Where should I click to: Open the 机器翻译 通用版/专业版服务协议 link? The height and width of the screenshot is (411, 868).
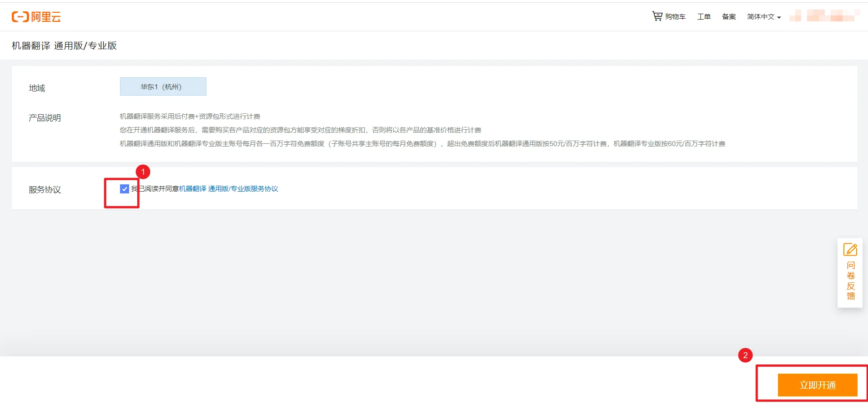(228, 188)
